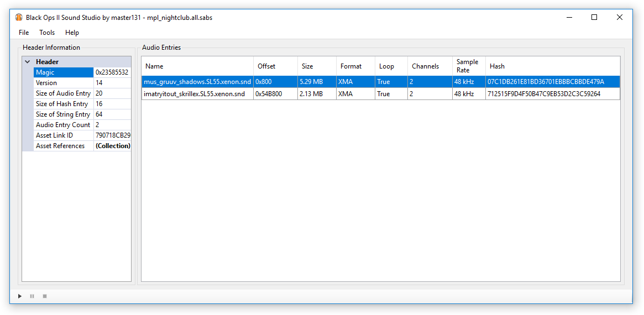The image size is (644, 315).
Task: Click the size cell 2.13 MB
Action: pyautogui.click(x=317, y=93)
